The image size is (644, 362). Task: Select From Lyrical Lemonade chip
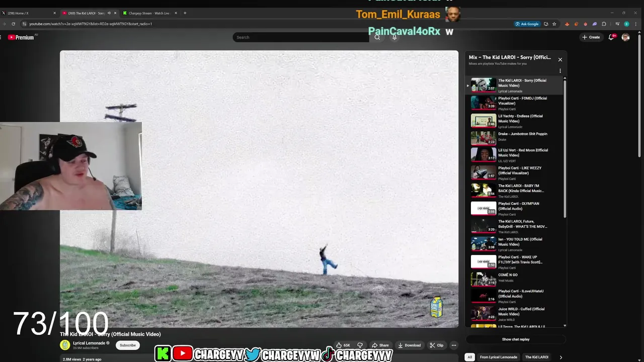pyautogui.click(x=499, y=357)
